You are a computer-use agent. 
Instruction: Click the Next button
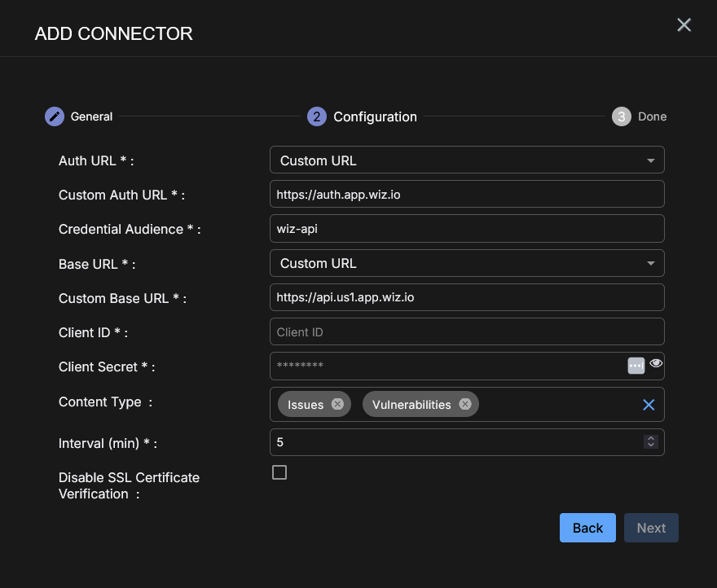coord(651,528)
